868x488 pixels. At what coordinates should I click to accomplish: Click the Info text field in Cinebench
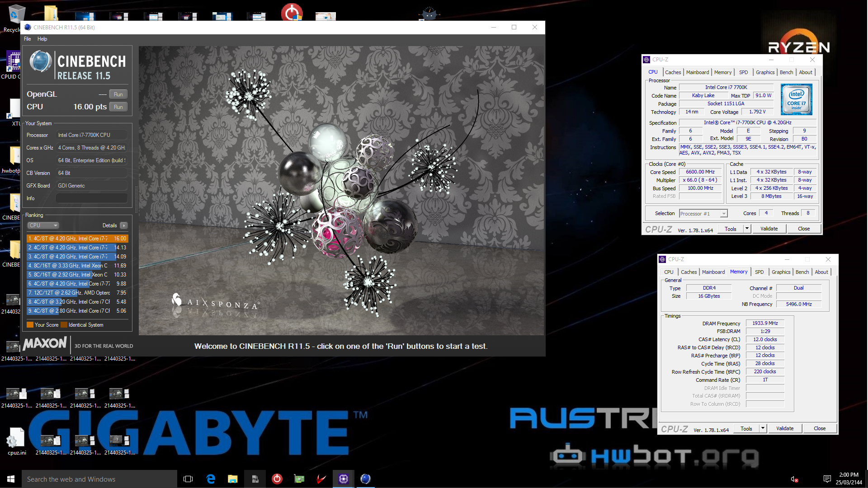pyautogui.click(x=91, y=198)
